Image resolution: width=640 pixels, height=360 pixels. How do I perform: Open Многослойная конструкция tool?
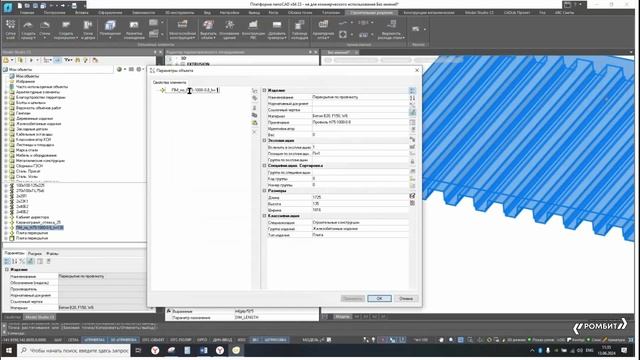pyautogui.click(x=182, y=29)
